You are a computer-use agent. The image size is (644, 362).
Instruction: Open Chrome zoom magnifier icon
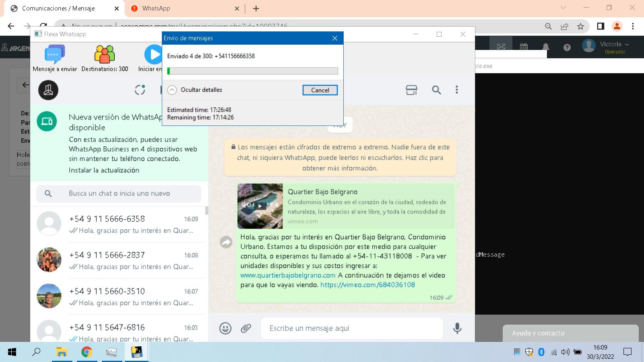(x=548, y=26)
